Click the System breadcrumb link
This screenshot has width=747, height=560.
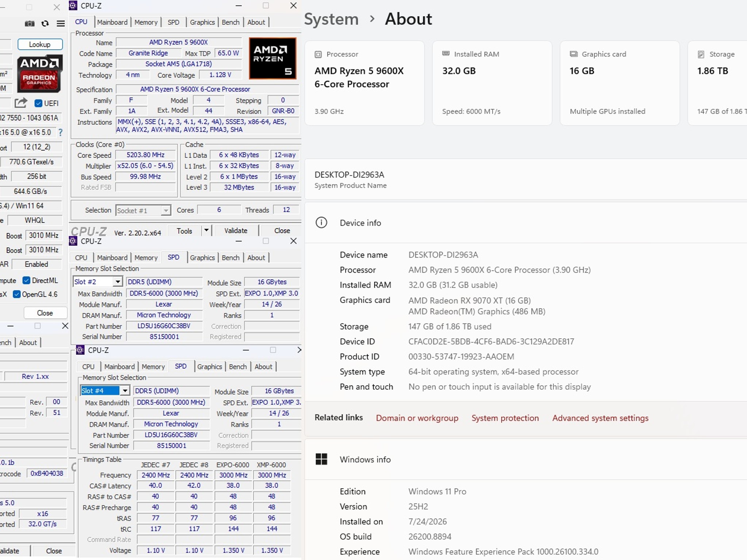[x=331, y=19]
